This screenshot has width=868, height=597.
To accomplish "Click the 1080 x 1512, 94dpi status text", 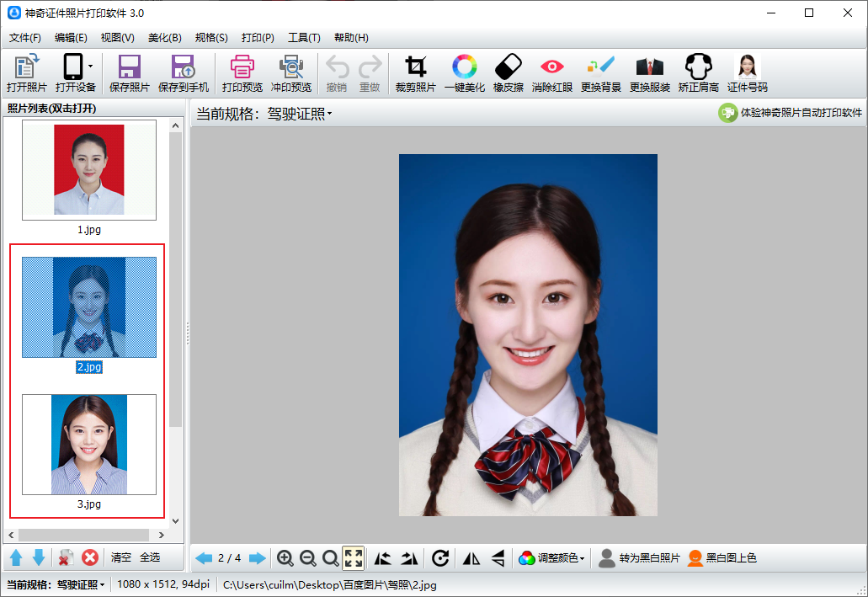I will [163, 584].
